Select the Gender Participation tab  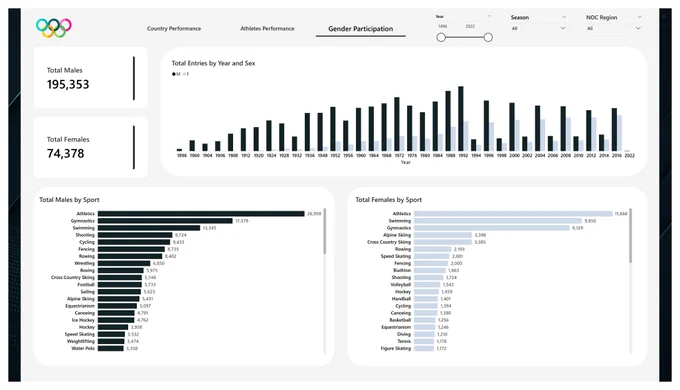[x=360, y=29]
